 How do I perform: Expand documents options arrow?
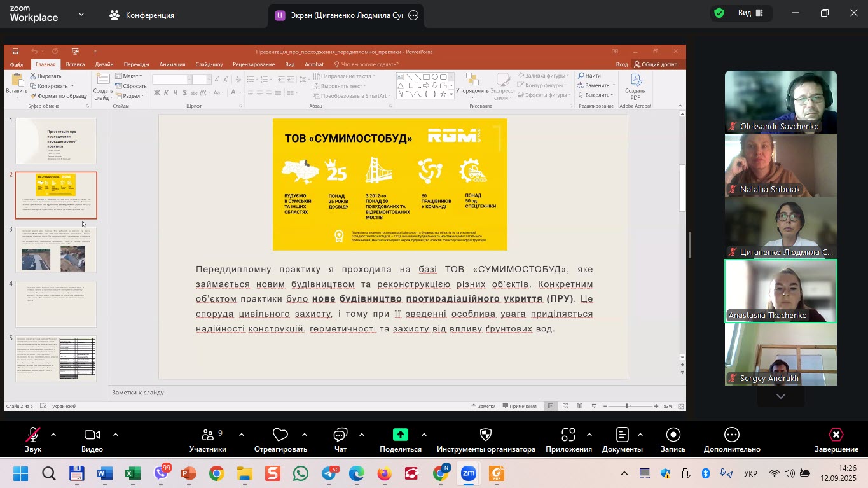click(x=640, y=435)
